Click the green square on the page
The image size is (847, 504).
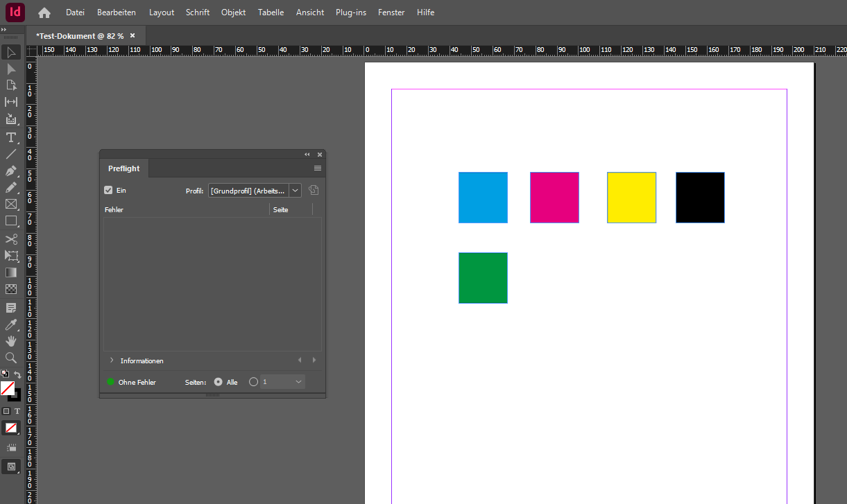point(483,278)
